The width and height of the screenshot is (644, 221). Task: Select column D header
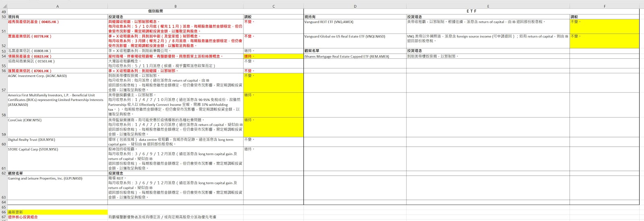pos(355,6)
